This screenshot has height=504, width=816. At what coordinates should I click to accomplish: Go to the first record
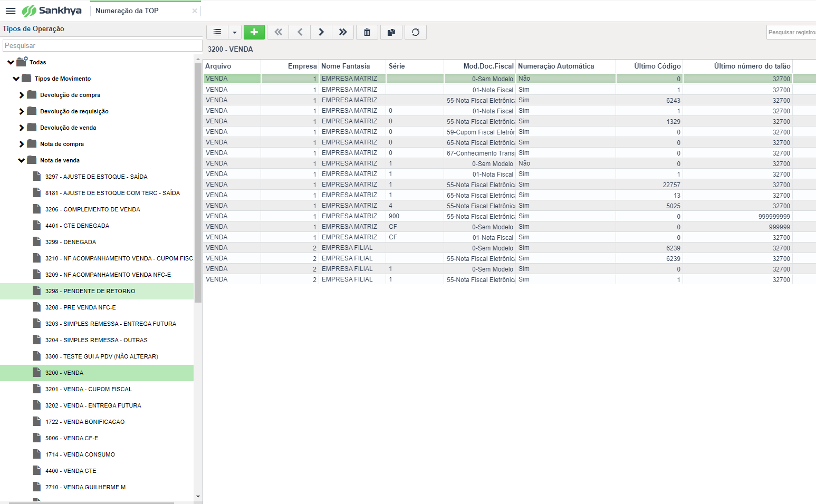(x=278, y=32)
